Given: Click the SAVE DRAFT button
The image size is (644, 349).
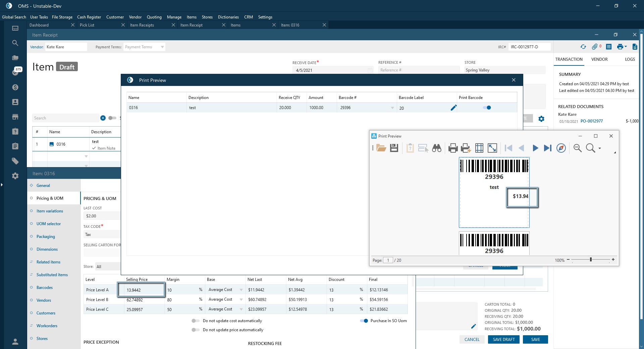Looking at the screenshot, I should tap(503, 340).
